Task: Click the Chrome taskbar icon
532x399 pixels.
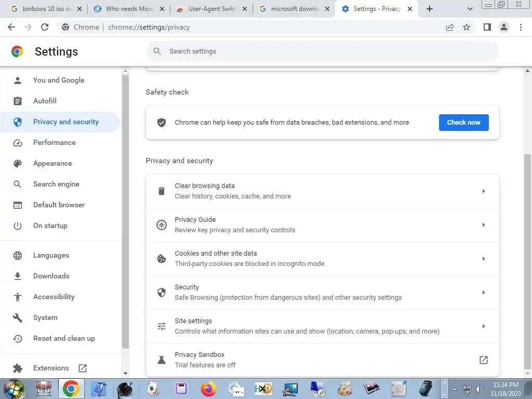Action: (71, 389)
